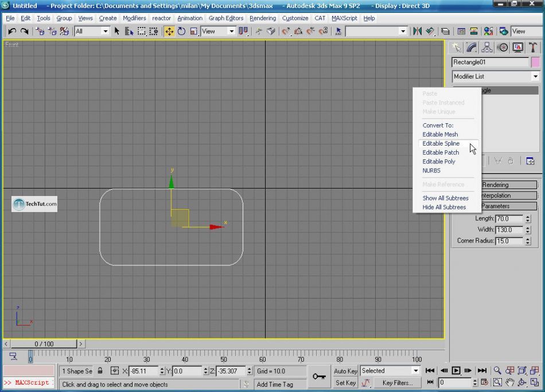Go to the end frame
Screen dimensions: 545x392
(482, 371)
